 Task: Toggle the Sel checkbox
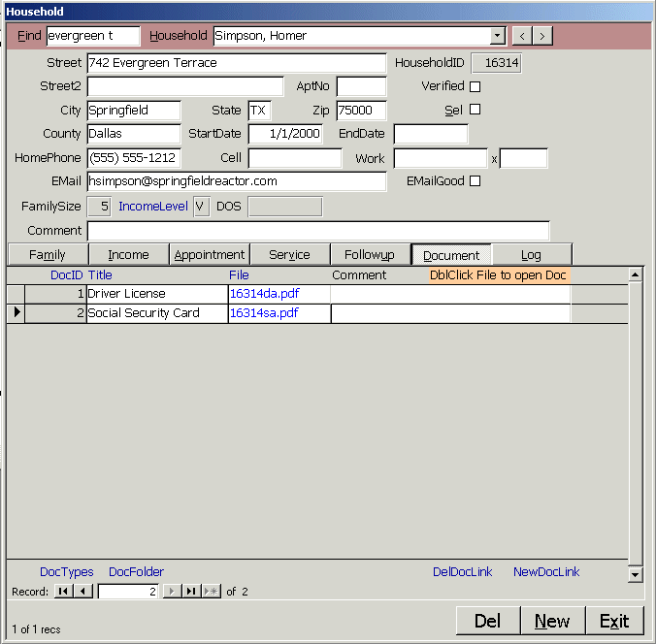tap(475, 110)
